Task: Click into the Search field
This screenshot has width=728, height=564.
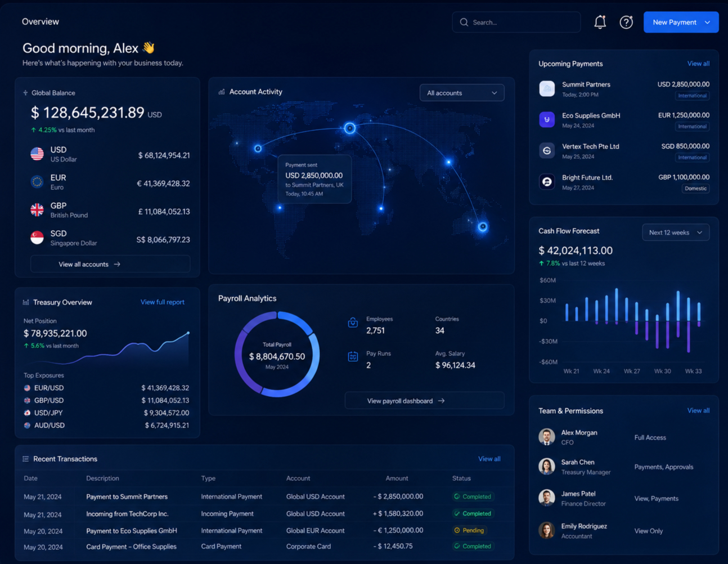Action: [516, 23]
